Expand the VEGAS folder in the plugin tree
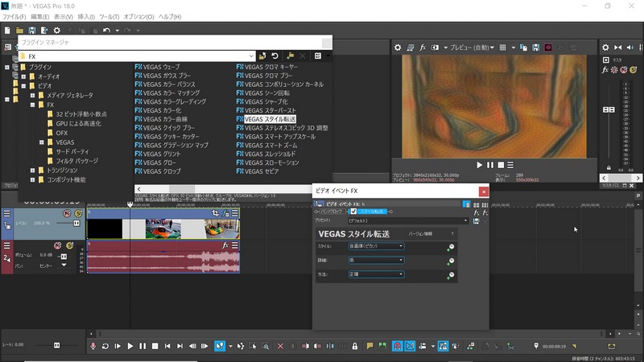This screenshot has width=644, height=362. click(42, 142)
